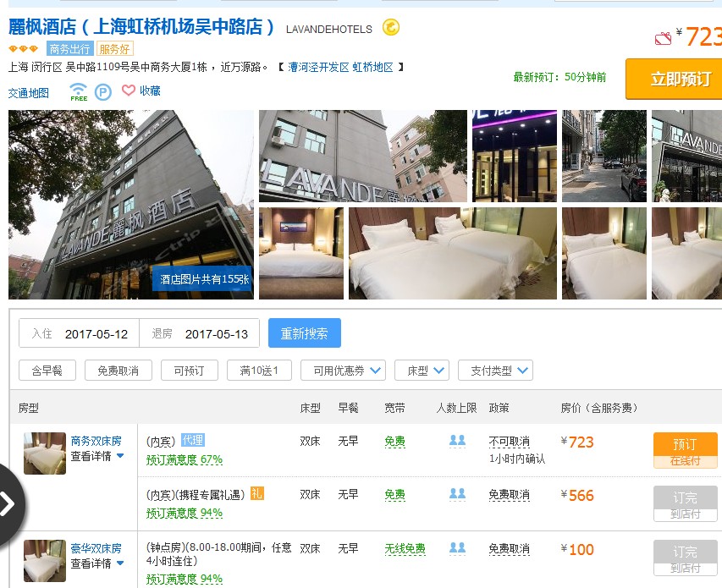Click the ¥100 hourly room price

(577, 549)
